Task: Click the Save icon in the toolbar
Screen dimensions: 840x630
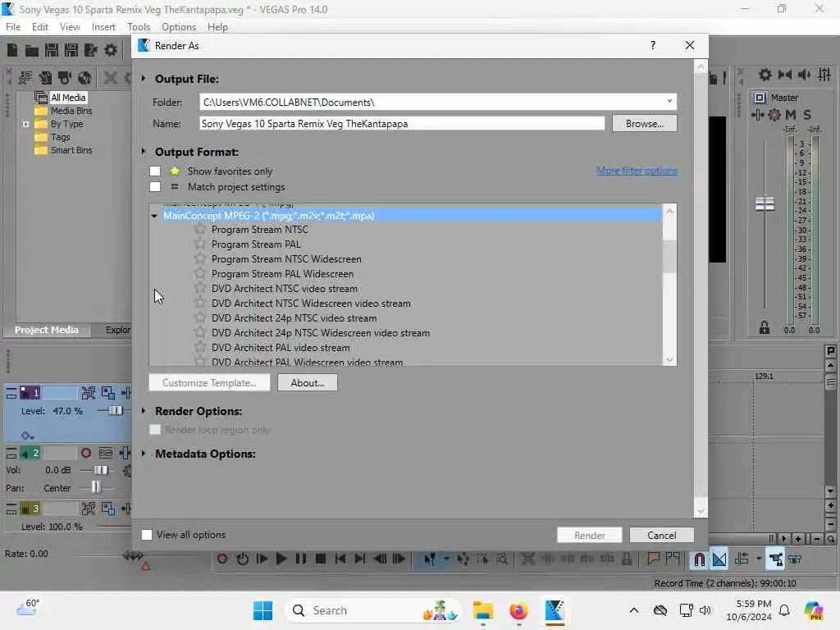Action: 52,50
